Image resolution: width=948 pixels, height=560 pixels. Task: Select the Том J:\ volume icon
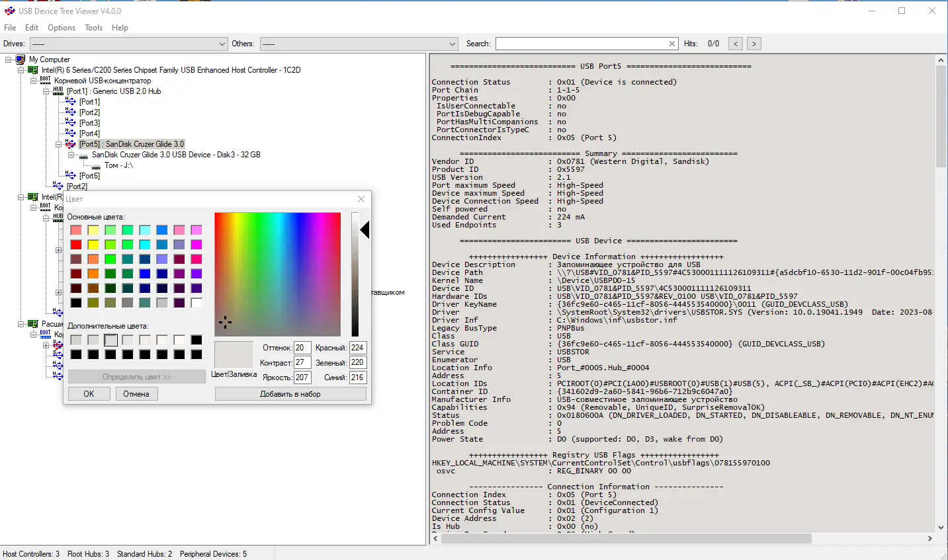96,165
